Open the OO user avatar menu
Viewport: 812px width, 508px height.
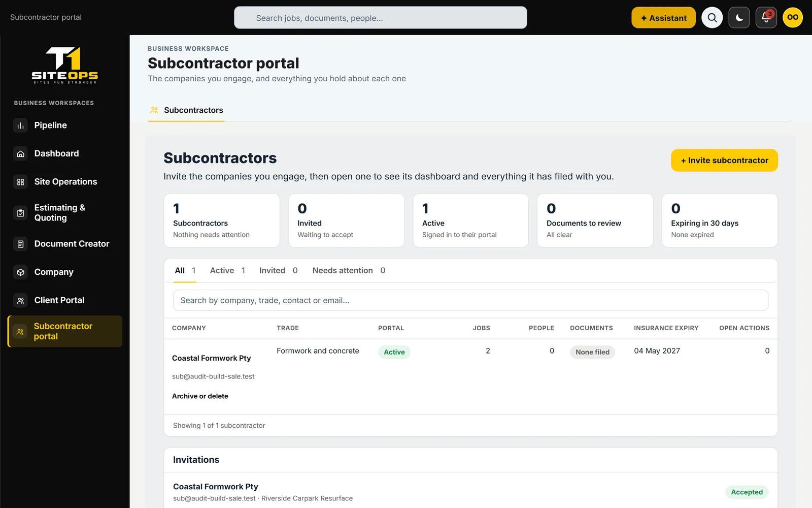coord(793,18)
